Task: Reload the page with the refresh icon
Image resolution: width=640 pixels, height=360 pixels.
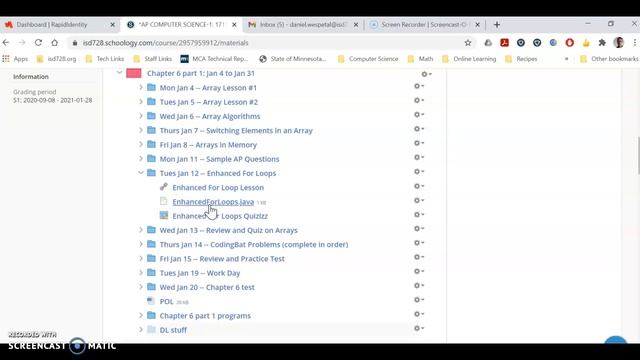Action: tap(38, 42)
